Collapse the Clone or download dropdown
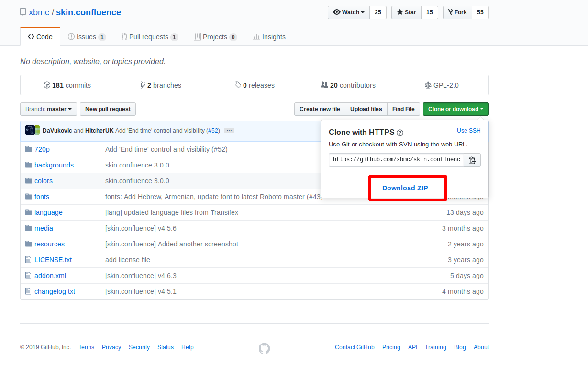Image resolution: width=588 pixels, height=367 pixels. [x=455, y=109]
